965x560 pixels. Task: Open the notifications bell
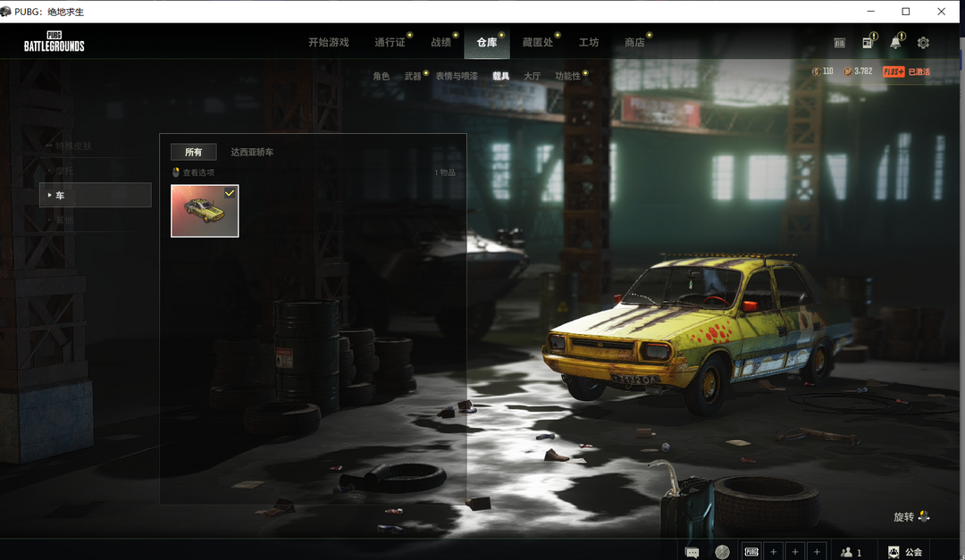pos(895,43)
